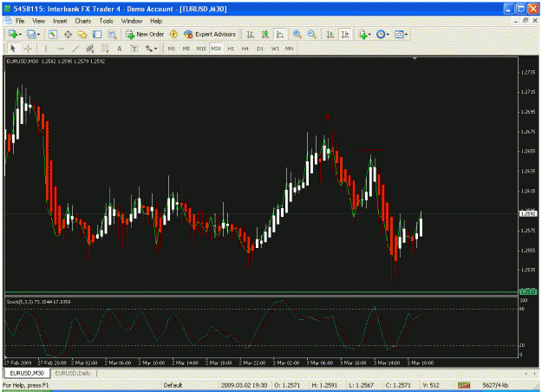Expand the Periods clock dropdown
The height and width of the screenshot is (392, 542).
click(x=388, y=34)
